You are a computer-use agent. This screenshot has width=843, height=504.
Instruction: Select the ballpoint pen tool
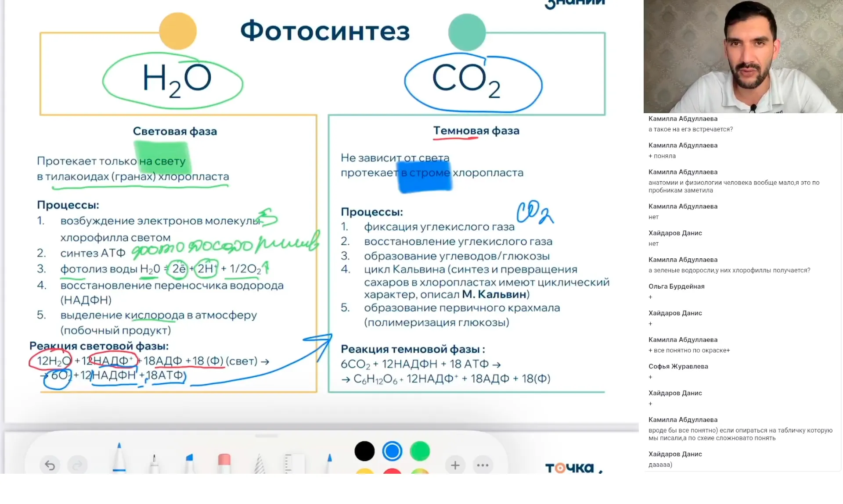(119, 458)
